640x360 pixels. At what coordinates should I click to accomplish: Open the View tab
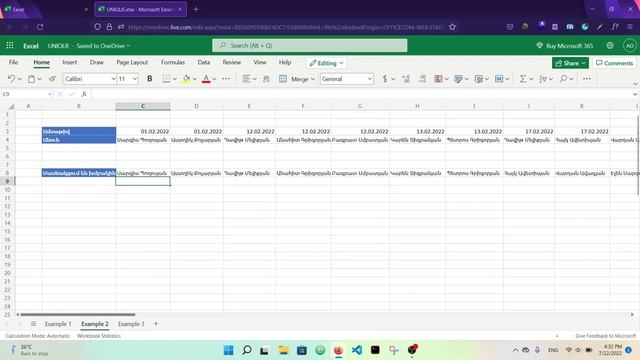click(x=260, y=62)
